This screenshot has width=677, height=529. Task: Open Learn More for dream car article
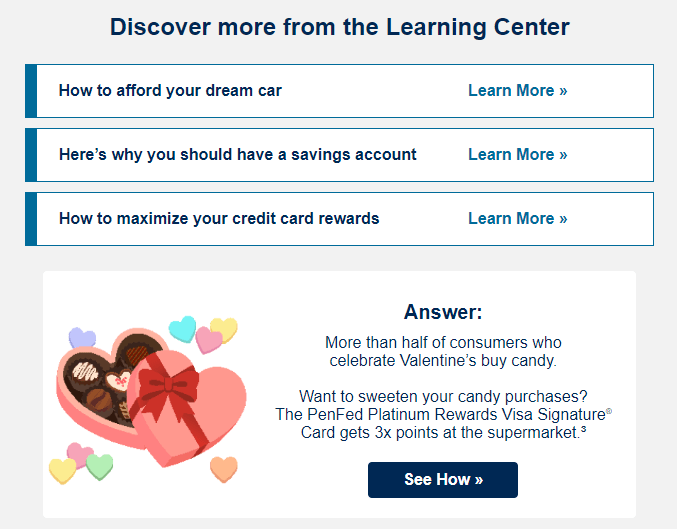coord(517,91)
